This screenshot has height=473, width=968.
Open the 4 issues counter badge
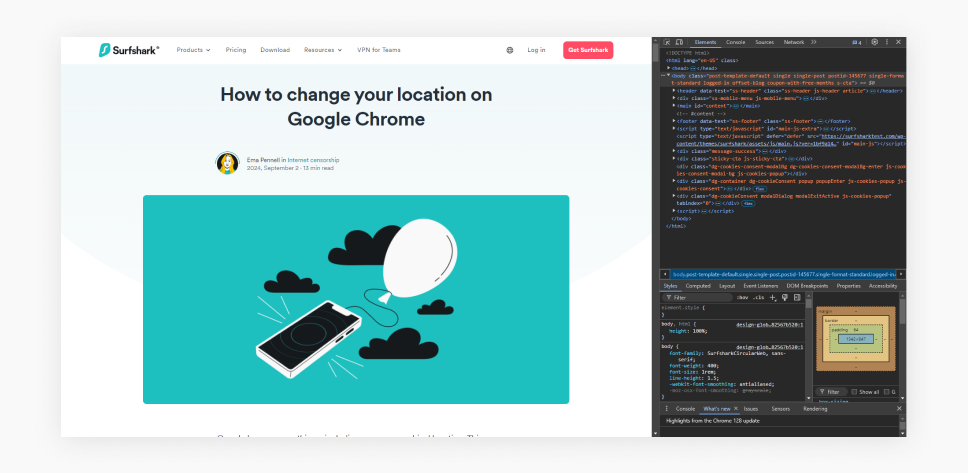(x=856, y=42)
